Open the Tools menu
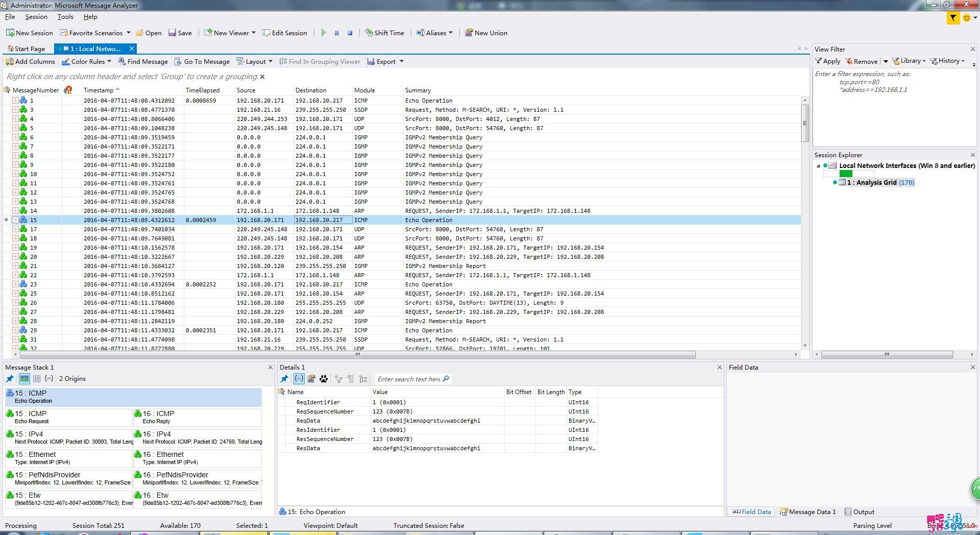 coord(65,17)
